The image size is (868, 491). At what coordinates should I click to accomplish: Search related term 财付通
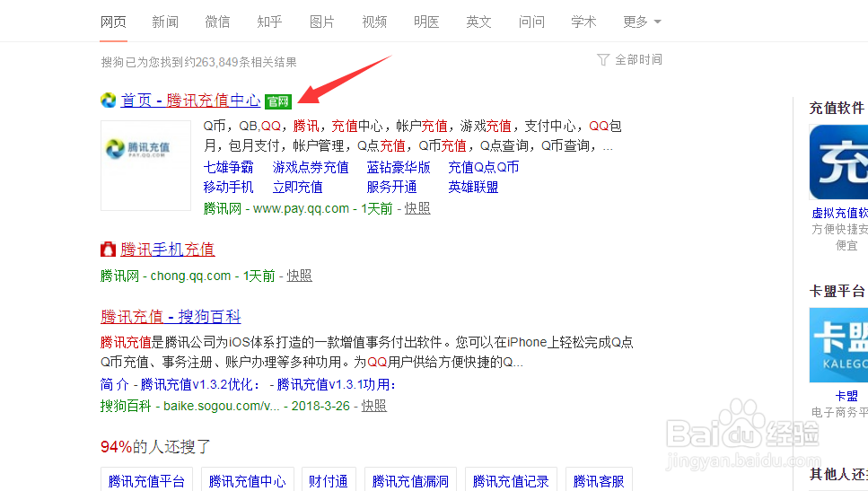point(329,480)
